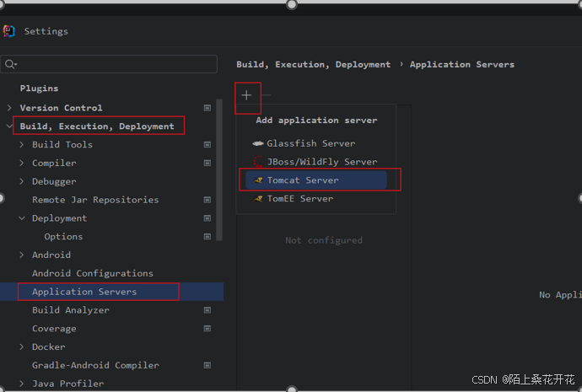
Task: Click the IntelliJ logo in Settings title
Action: 9,31
